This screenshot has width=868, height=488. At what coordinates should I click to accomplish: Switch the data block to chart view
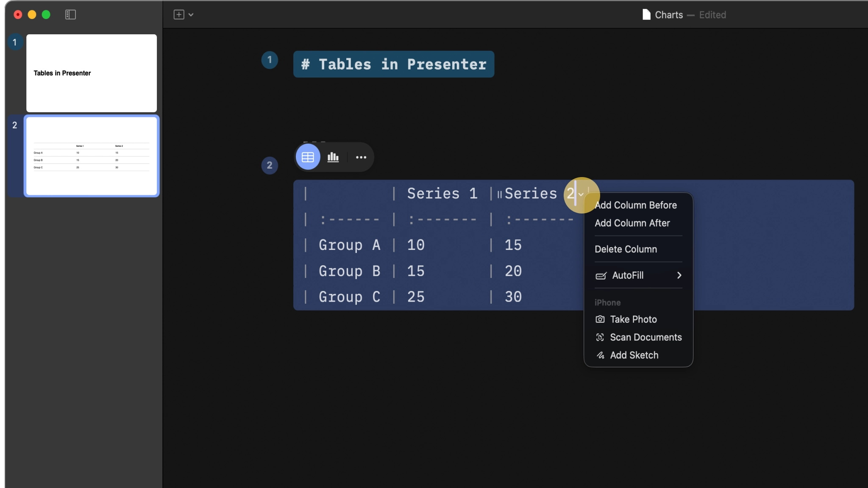333,157
